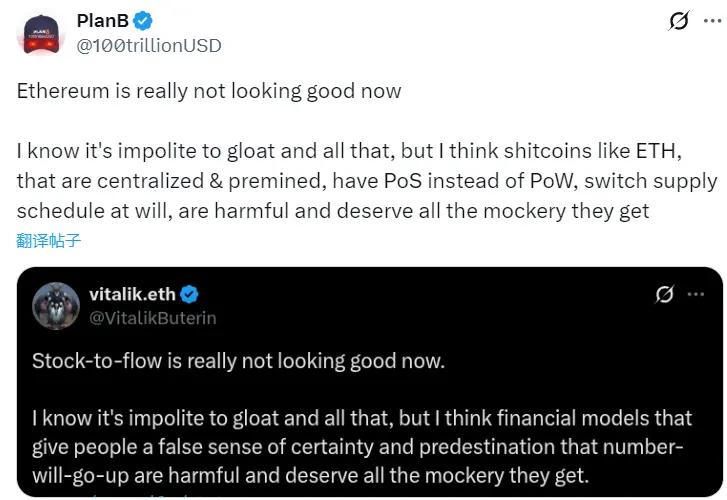
Task: Open the @100trillionUSD handle link
Action: coord(149,45)
